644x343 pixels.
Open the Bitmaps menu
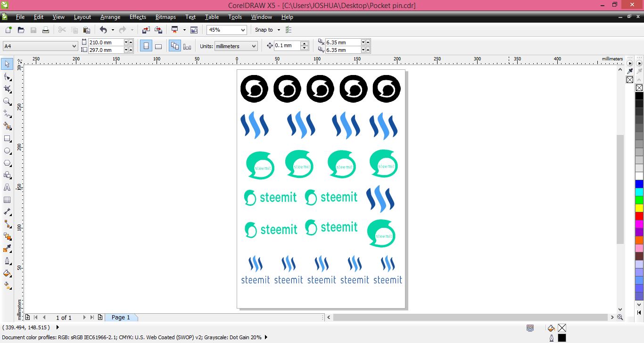tap(165, 17)
